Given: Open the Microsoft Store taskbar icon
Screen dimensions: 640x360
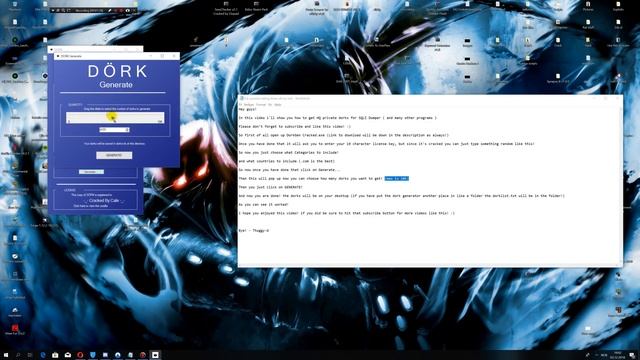Looking at the screenshot, I should [x=55, y=355].
